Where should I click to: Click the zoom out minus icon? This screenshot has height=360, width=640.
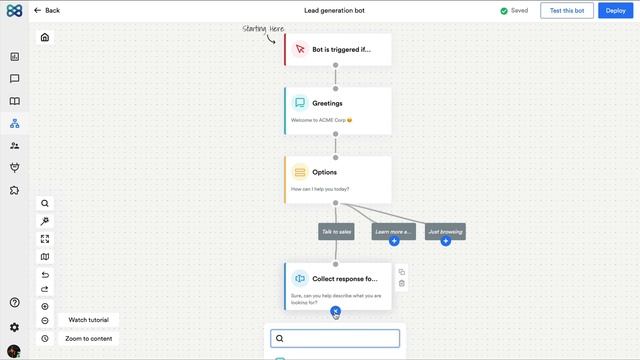pyautogui.click(x=45, y=321)
